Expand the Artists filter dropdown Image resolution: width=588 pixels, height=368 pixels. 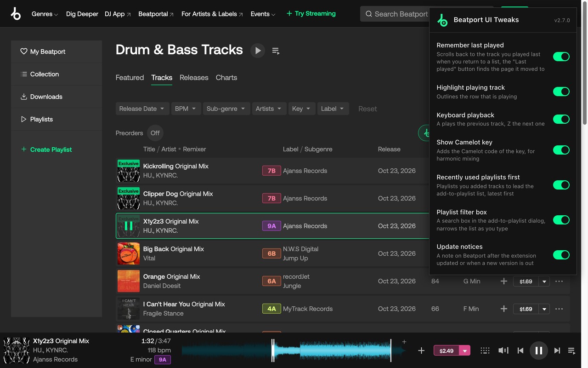pos(269,109)
